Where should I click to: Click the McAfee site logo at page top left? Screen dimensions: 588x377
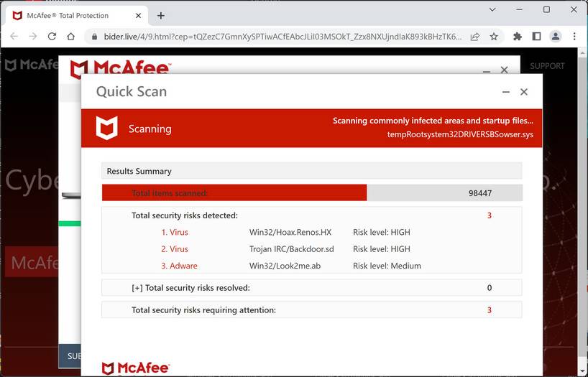32,65
